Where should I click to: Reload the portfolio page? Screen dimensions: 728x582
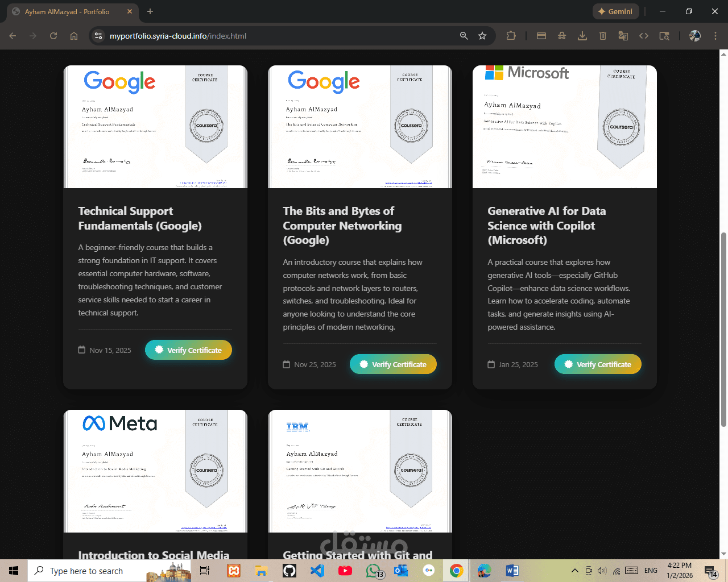[53, 36]
